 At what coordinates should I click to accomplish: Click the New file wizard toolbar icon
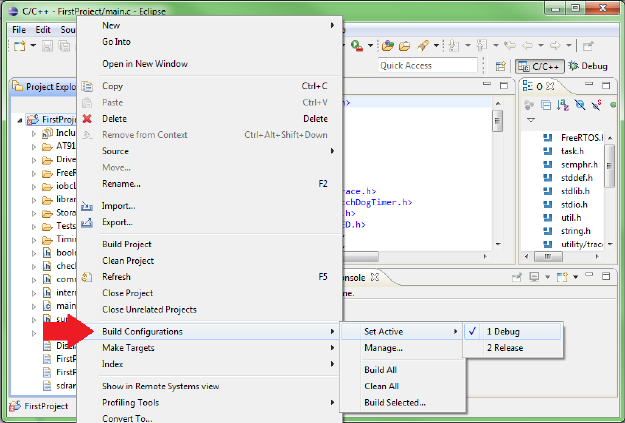click(19, 46)
